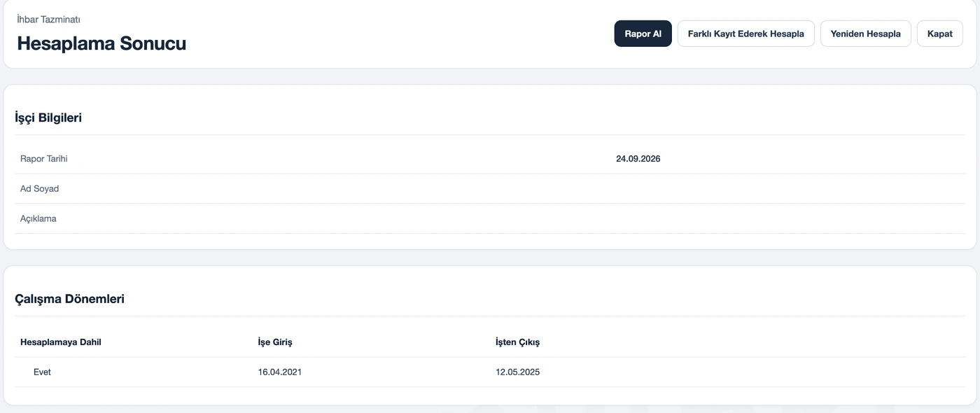980x413 pixels.
Task: Click the start date 16.04.2021
Action: 280,372
